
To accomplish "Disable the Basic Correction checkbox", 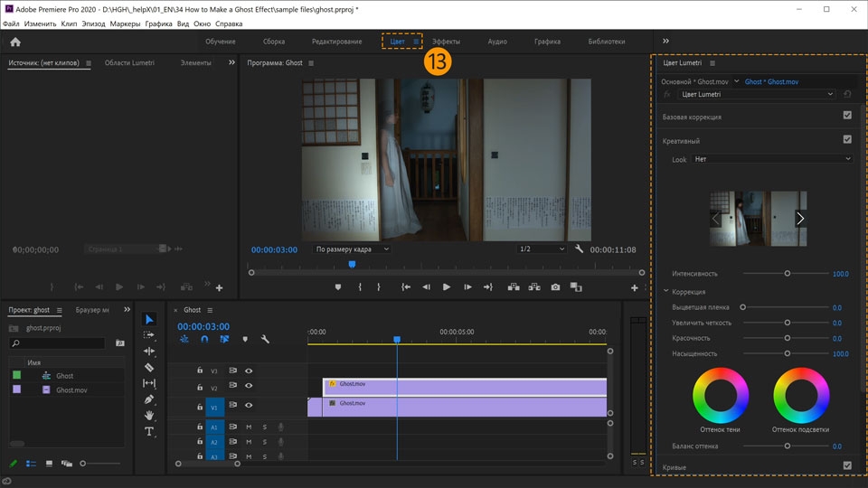I will coord(847,116).
